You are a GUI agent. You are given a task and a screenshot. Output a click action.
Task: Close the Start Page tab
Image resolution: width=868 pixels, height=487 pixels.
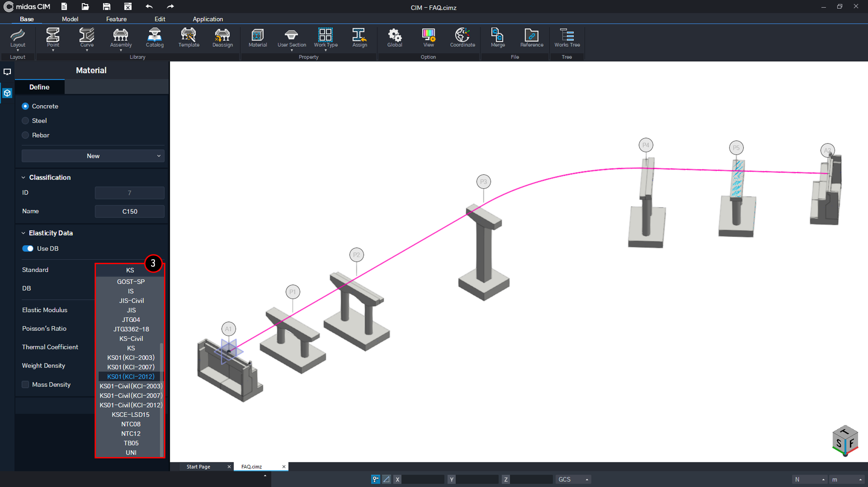[229, 467]
